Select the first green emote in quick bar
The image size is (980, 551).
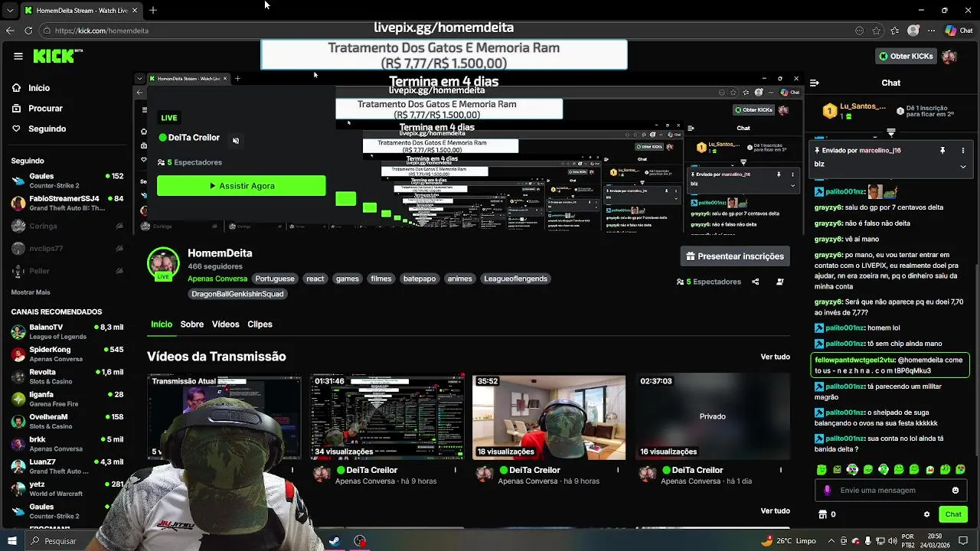pos(822,470)
